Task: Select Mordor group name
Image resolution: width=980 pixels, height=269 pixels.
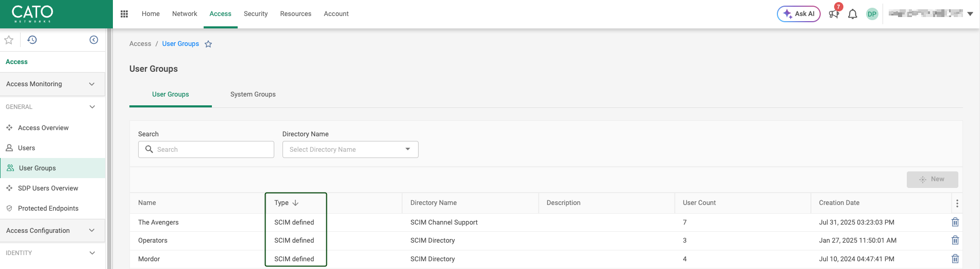Action: (x=149, y=259)
